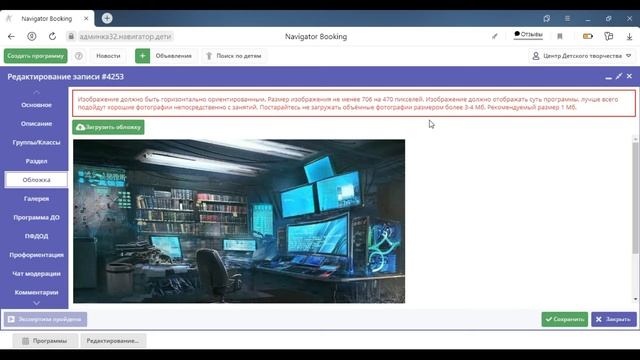
Task: Click the uploaded cover image preview
Action: [x=239, y=221]
